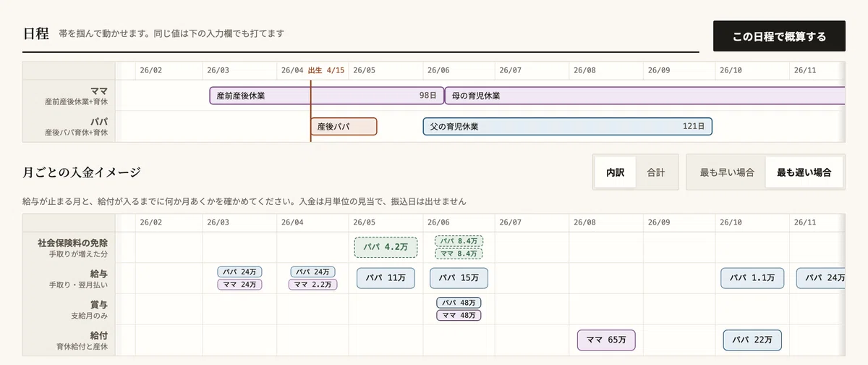Click the 出生 4/15 birth date marker
The image size is (868, 365).
point(325,70)
